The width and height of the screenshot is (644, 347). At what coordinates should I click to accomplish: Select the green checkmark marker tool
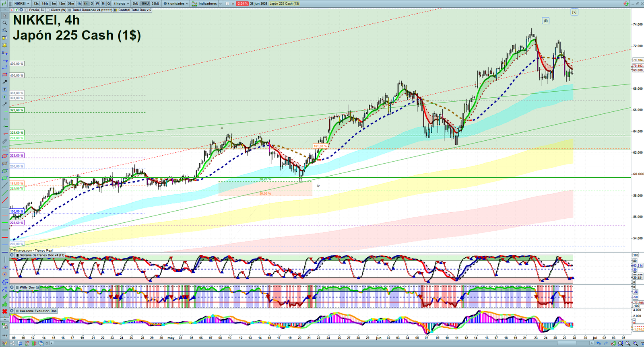point(5,296)
